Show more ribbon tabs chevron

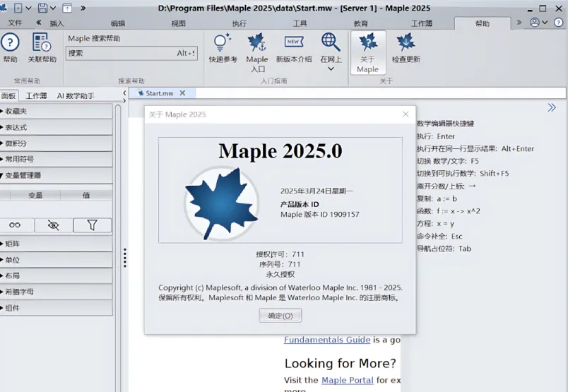tap(519, 23)
